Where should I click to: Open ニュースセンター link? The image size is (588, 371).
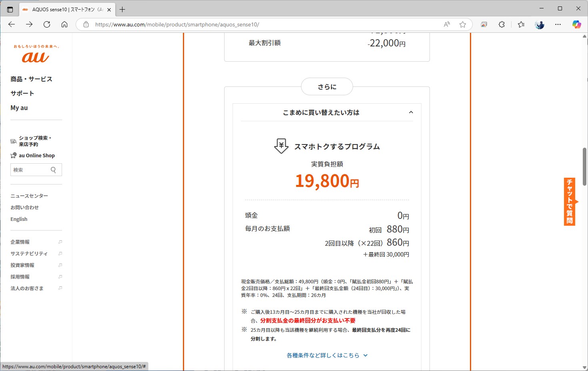pos(29,196)
